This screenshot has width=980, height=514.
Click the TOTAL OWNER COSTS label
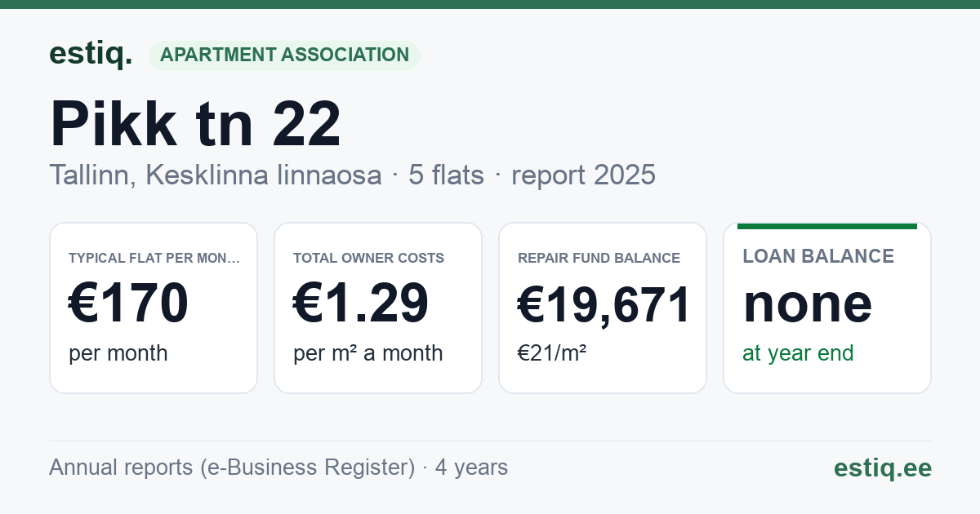(368, 258)
